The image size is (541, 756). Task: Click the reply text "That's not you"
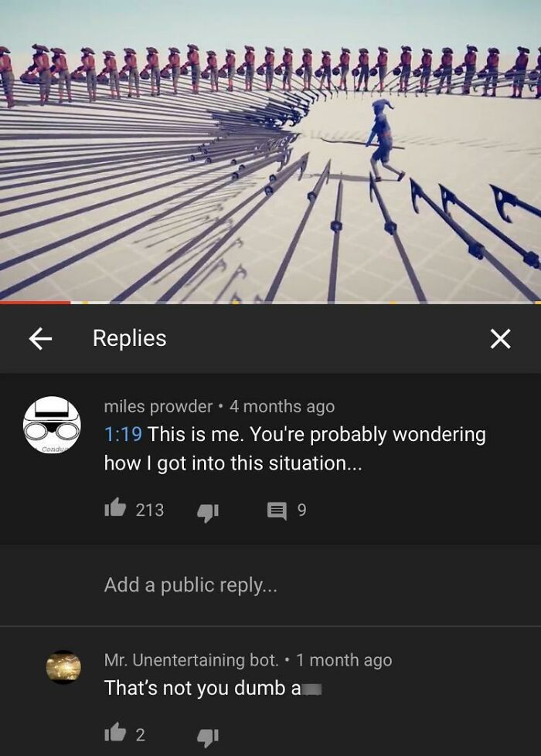pos(166,688)
